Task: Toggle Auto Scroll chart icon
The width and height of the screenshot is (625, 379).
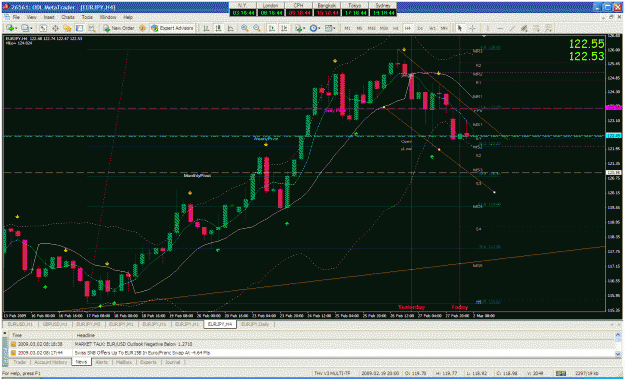Action: [272, 28]
